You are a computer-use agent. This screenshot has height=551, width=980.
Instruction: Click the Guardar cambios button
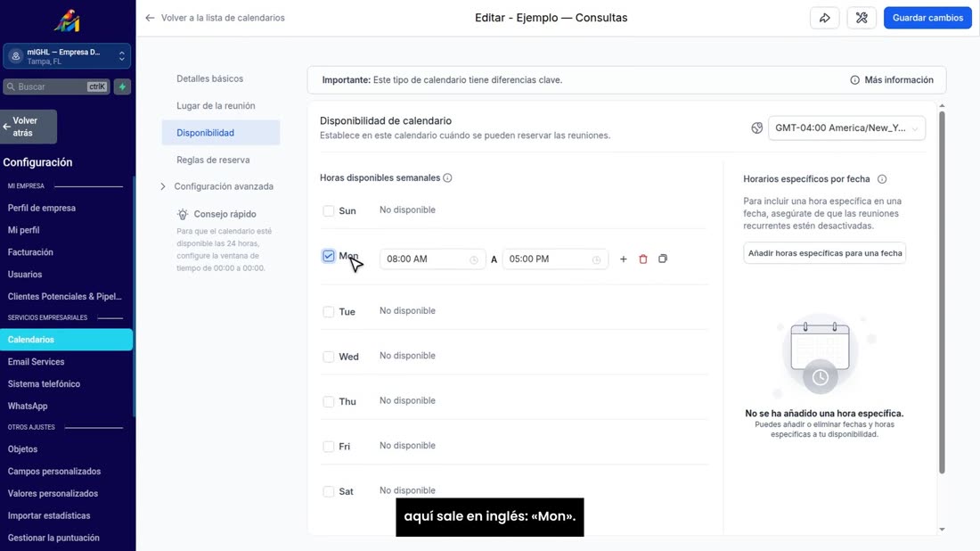(x=927, y=18)
